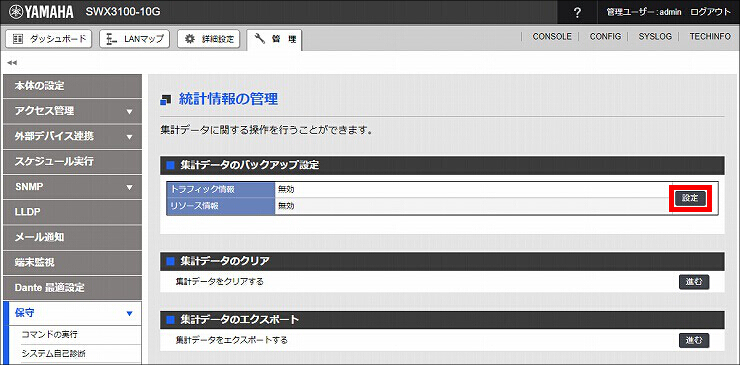Click the YAMAHA logo

point(41,12)
